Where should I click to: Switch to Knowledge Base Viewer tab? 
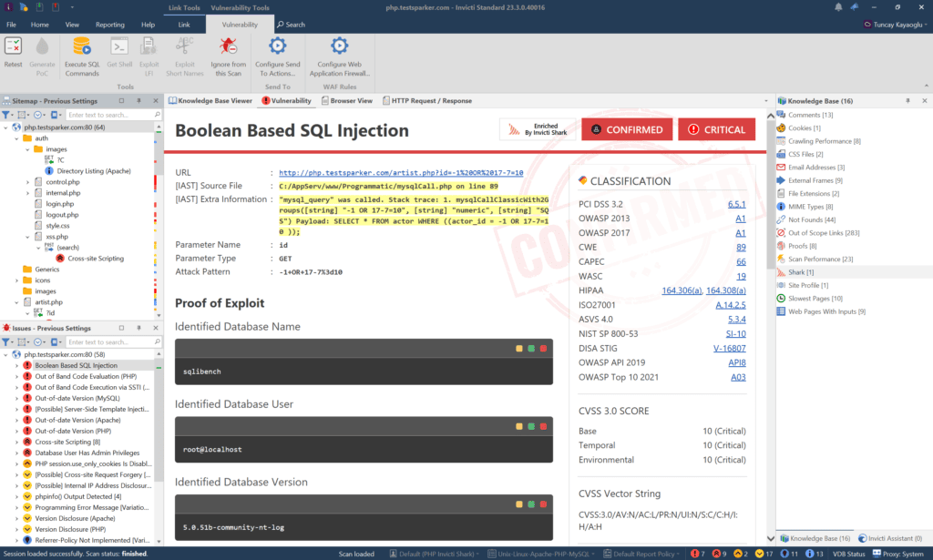pyautogui.click(x=210, y=101)
